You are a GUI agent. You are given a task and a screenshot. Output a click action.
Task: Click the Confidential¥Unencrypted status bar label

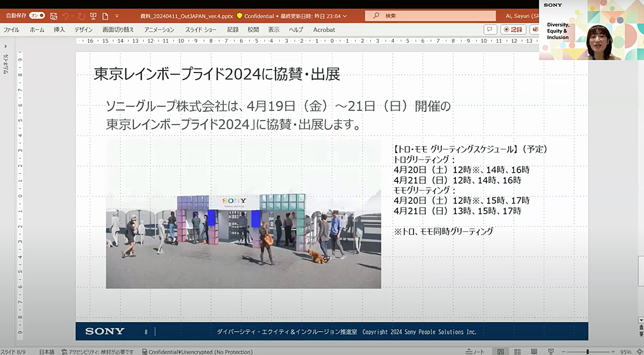[x=197, y=351]
